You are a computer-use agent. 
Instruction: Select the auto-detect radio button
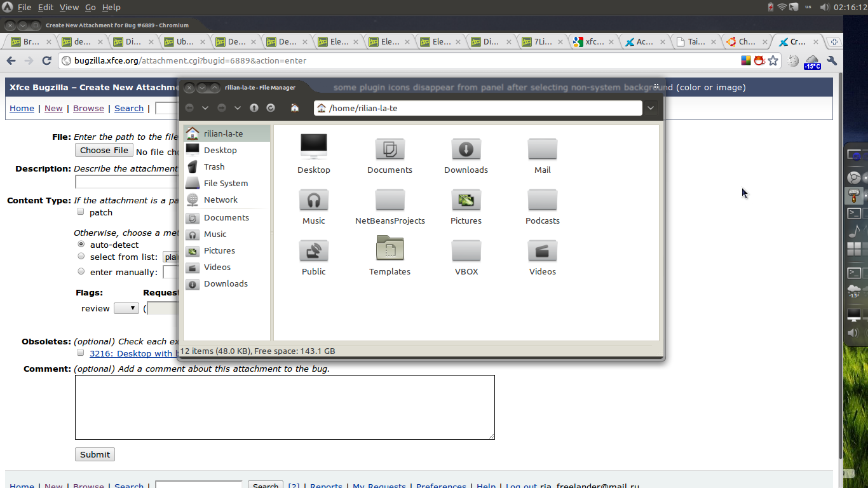pos(81,244)
